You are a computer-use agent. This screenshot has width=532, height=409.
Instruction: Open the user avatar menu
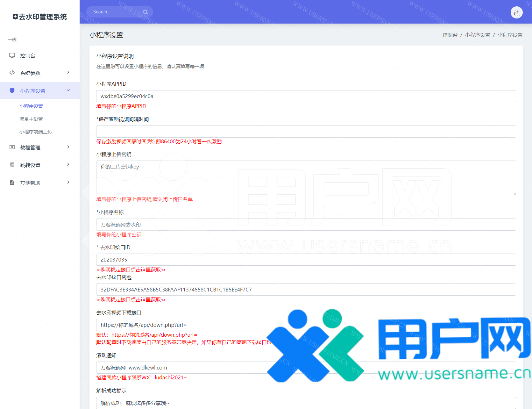click(x=516, y=13)
